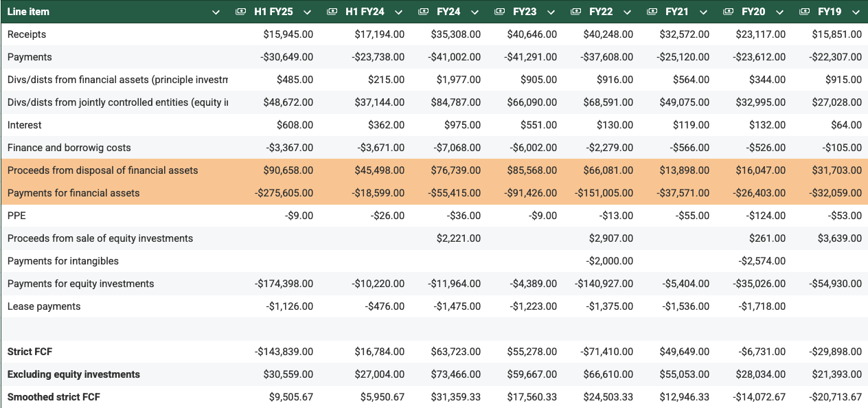868x408 pixels.
Task: Open the Line item column dropdown arrow
Action: point(216,12)
